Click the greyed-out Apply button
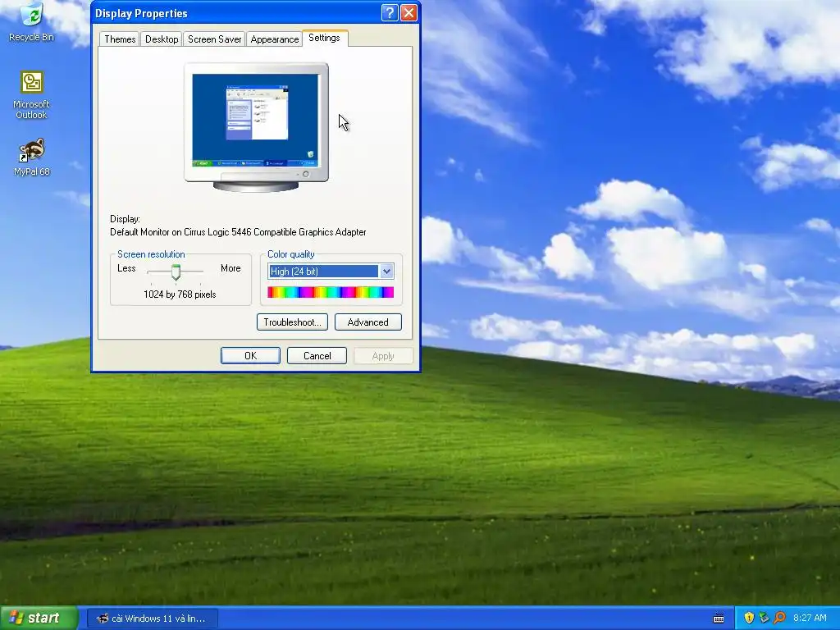This screenshot has height=630, width=840. click(383, 356)
